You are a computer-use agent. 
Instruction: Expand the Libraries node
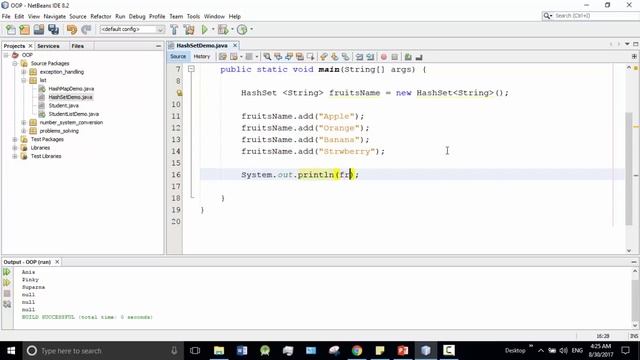tap(15, 148)
